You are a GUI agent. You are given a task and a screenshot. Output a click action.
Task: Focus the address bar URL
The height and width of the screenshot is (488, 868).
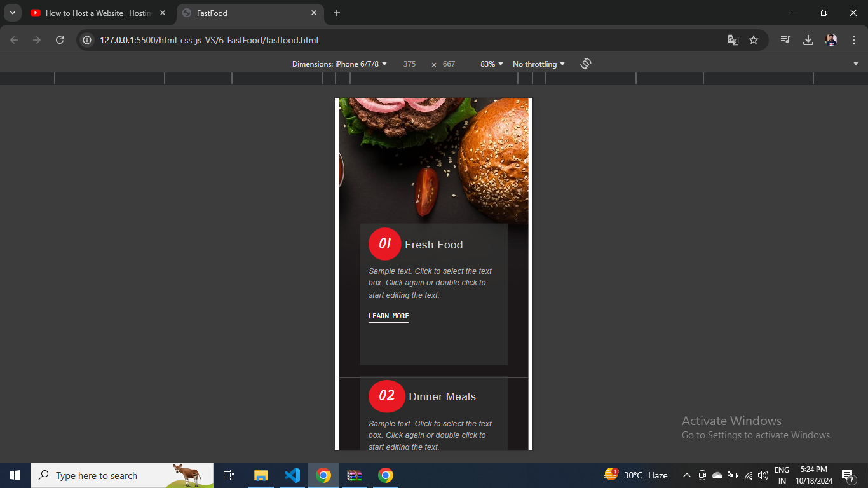pos(209,40)
